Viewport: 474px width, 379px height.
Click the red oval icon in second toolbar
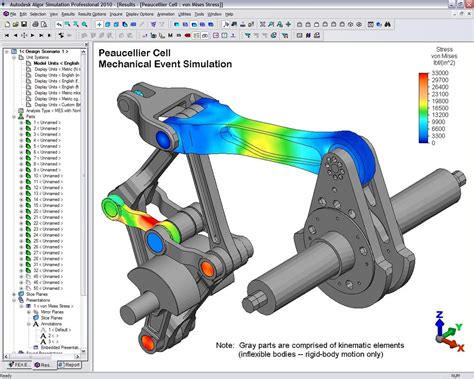coord(187,35)
